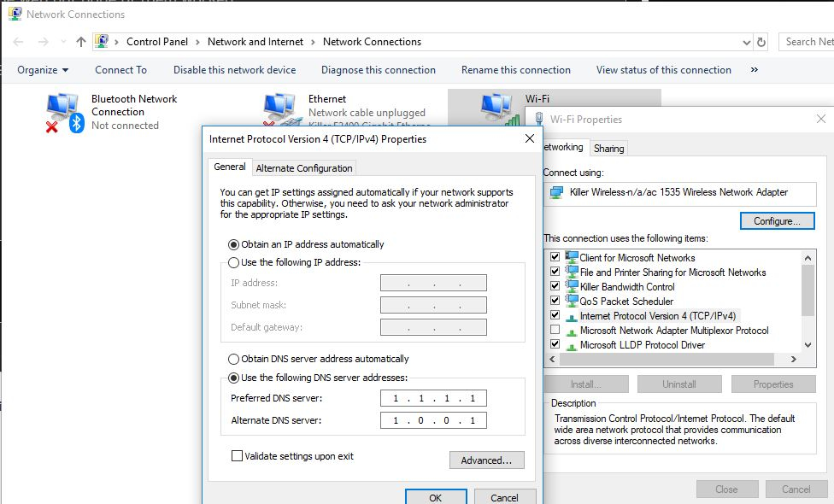834x504 pixels.
Task: Click the Advanced button
Action: (486, 460)
